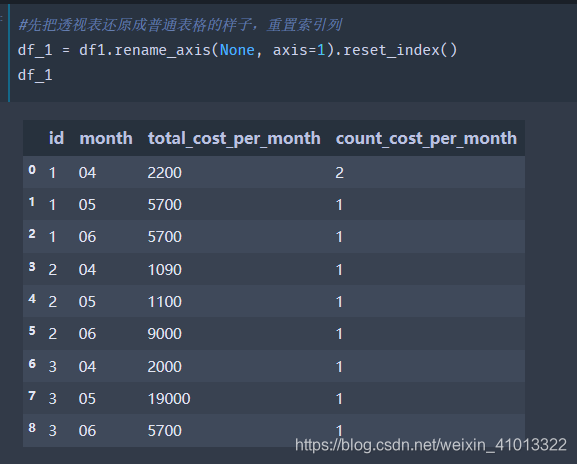Viewport: 577px width, 464px height.
Task: Click month value 04 in row 6
Action: pos(87,366)
